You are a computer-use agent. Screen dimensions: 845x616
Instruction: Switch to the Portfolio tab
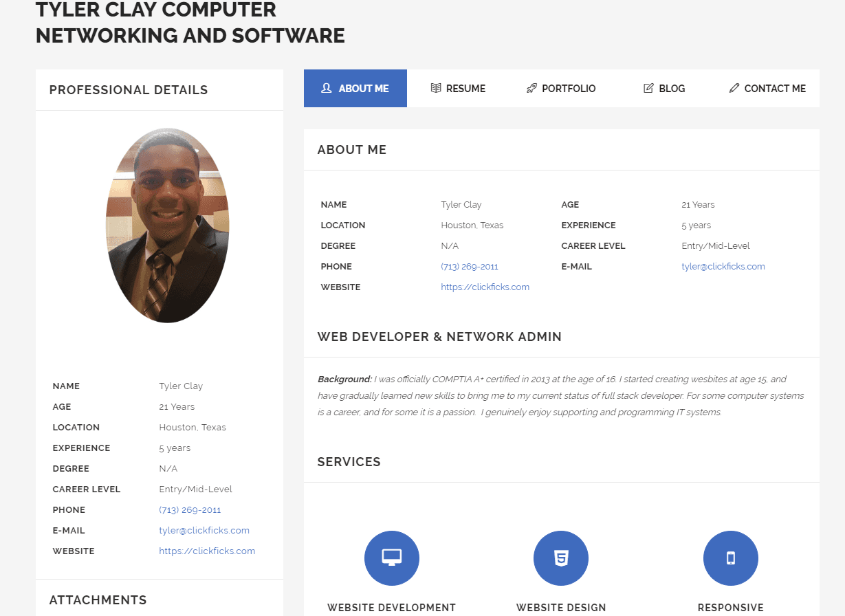pos(561,88)
